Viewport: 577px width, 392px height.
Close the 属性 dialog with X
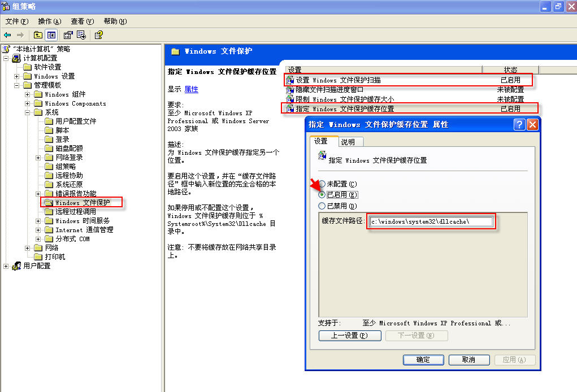[x=532, y=125]
